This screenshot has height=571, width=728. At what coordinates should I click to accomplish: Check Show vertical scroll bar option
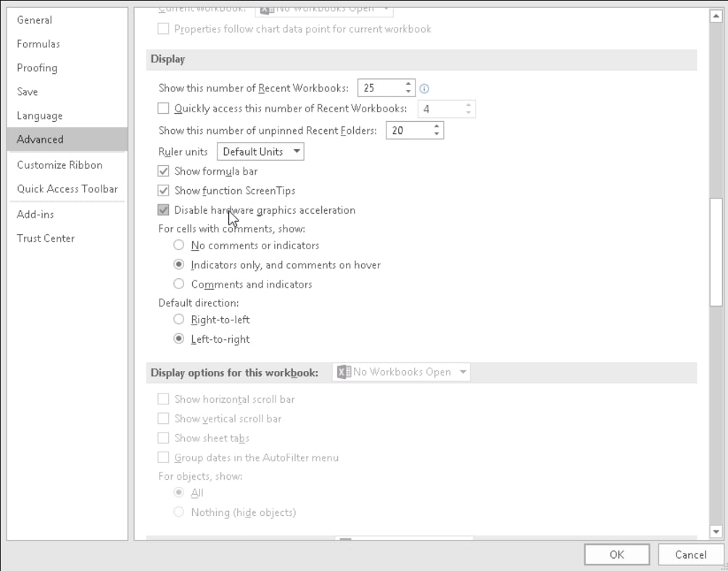(x=163, y=418)
